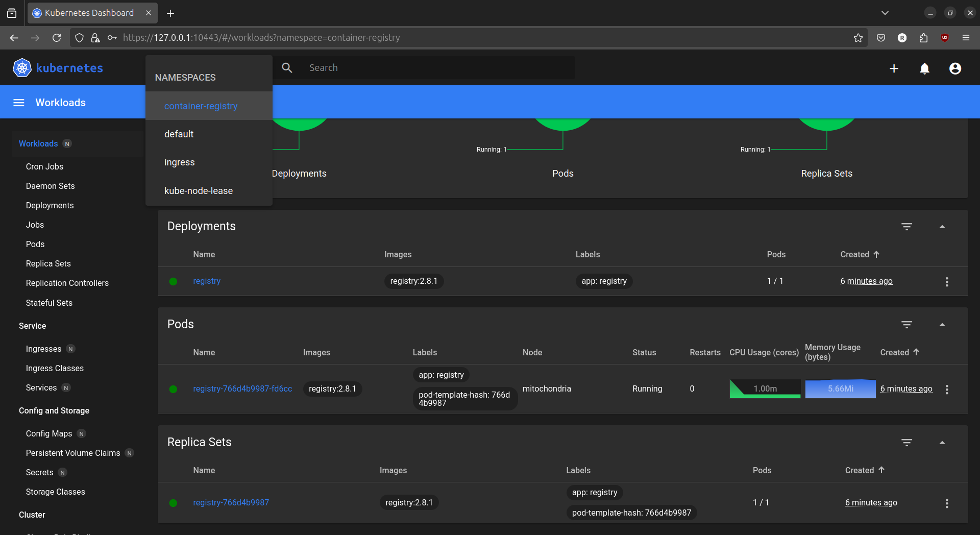This screenshot has height=535, width=980.
Task: Open Persistent Volume Claims in sidebar
Action: (73, 453)
